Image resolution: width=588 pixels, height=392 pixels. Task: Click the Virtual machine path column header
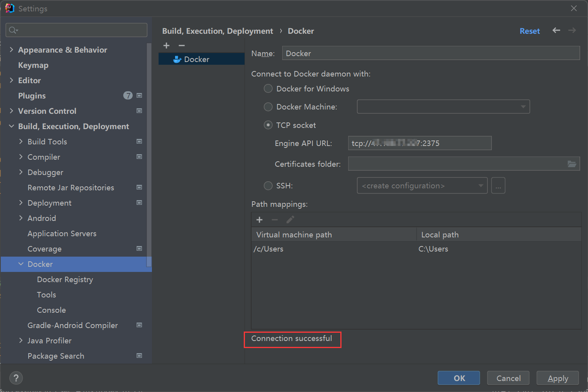pos(334,235)
